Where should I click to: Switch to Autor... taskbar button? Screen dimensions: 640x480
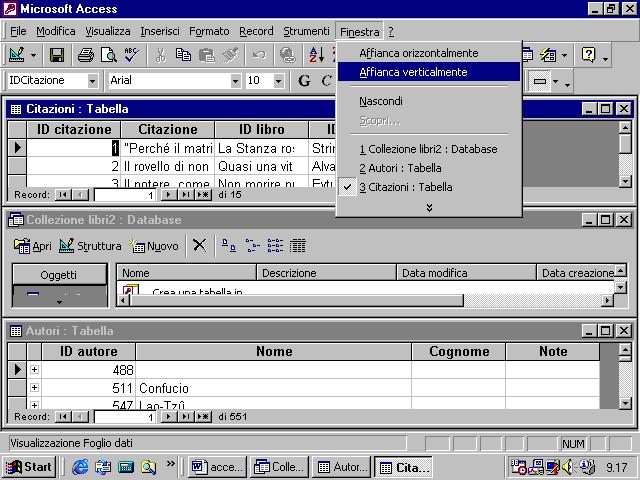pos(342,467)
